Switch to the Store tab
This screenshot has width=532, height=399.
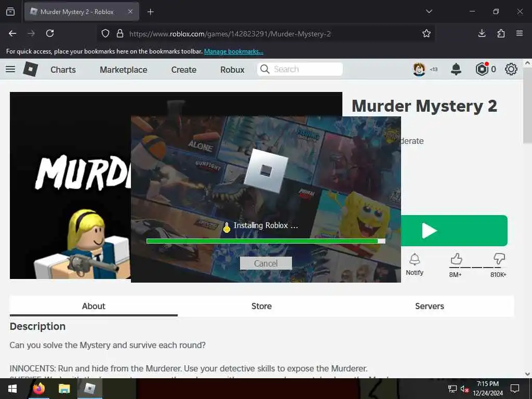[262, 306]
